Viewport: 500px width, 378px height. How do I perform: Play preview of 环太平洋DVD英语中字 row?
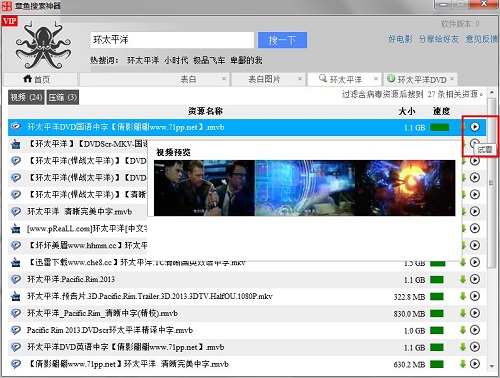(x=475, y=347)
